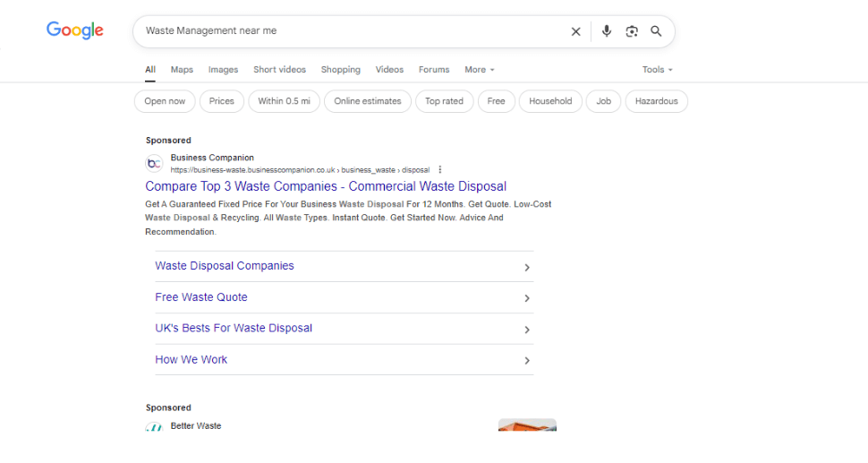Viewport: 868px width, 463px height.
Task: Select the Job filter chip
Action: click(x=603, y=101)
